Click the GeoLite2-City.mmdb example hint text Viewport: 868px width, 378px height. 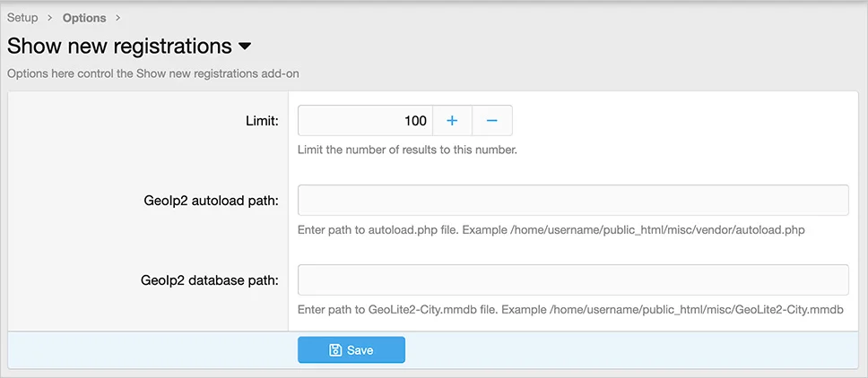[x=570, y=309]
